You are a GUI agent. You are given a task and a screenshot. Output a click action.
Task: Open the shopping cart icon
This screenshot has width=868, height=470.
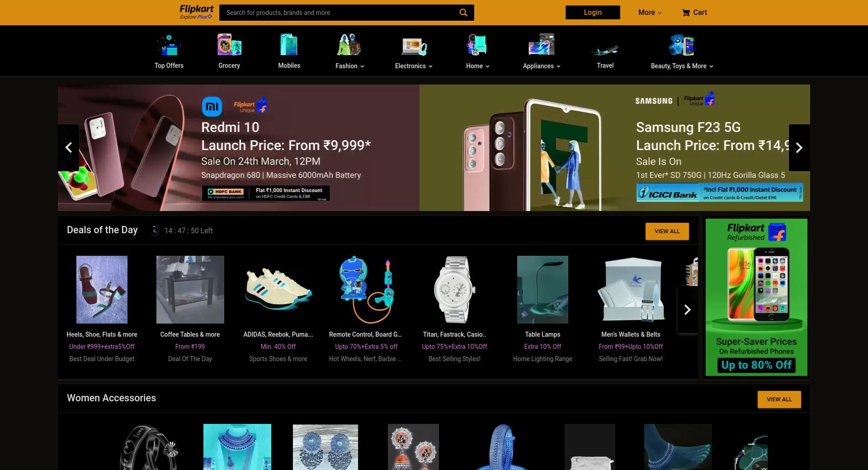(x=686, y=13)
